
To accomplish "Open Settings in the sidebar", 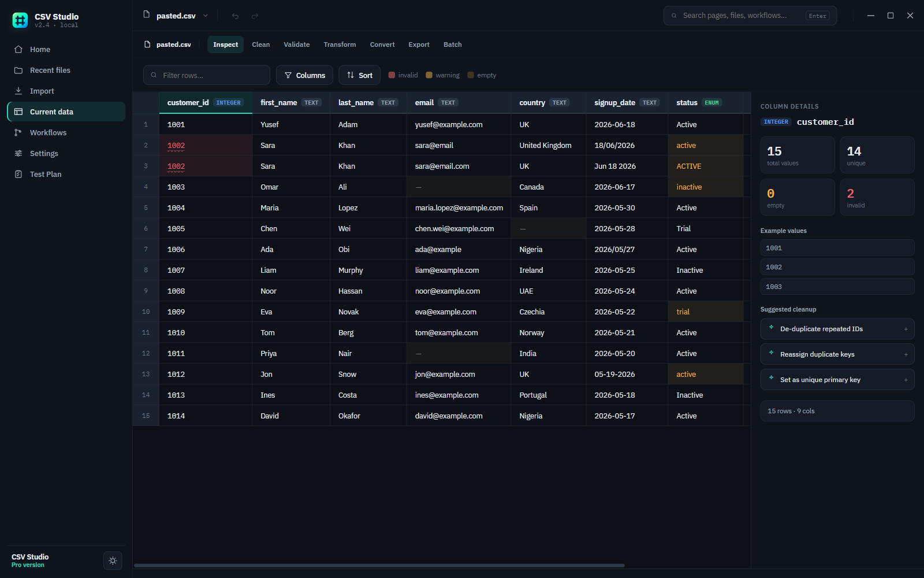I will (x=66, y=153).
